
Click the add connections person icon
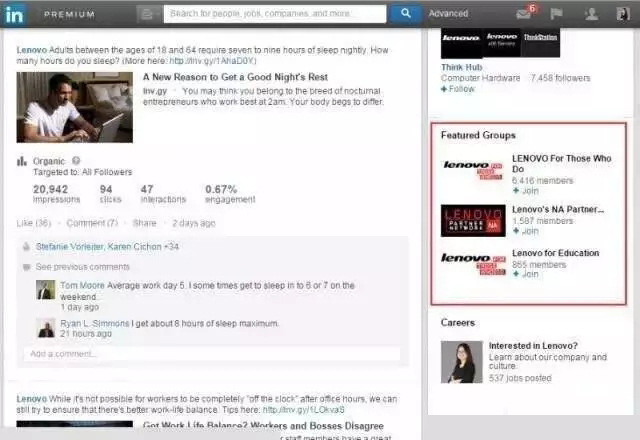point(591,14)
